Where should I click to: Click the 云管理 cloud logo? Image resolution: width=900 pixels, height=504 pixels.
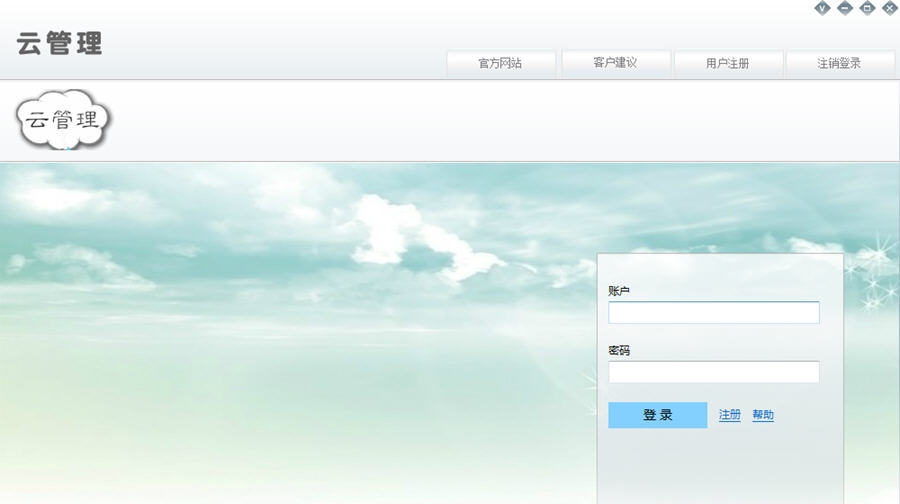(63, 120)
